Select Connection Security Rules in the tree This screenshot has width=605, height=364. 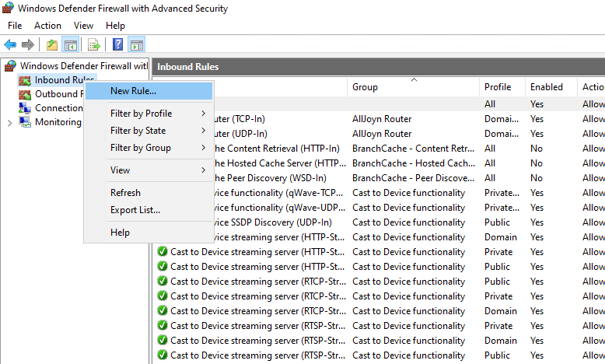point(59,108)
